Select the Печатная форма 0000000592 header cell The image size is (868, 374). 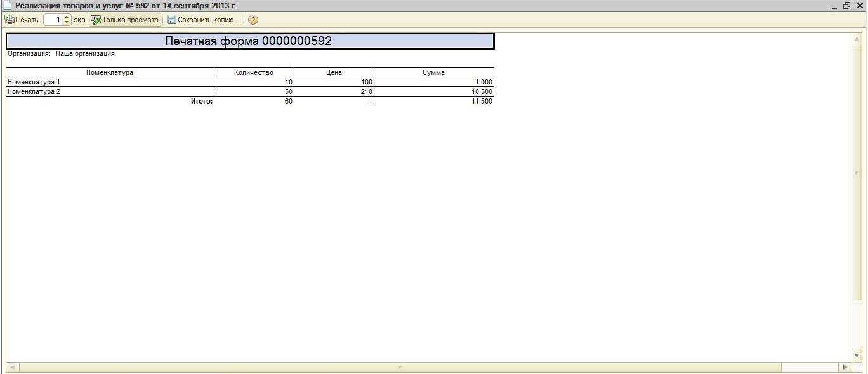(249, 41)
